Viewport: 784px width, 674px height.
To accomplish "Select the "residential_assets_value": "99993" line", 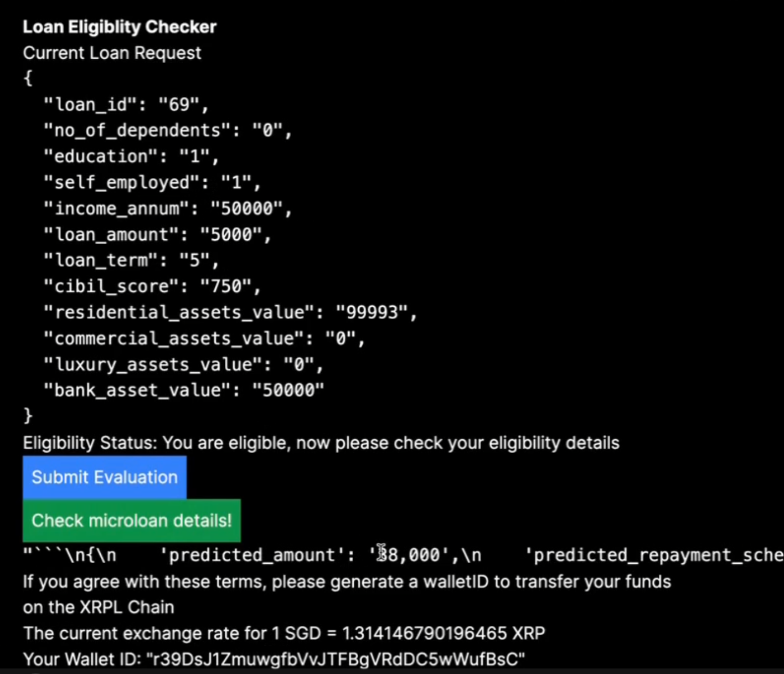I will coord(230,313).
